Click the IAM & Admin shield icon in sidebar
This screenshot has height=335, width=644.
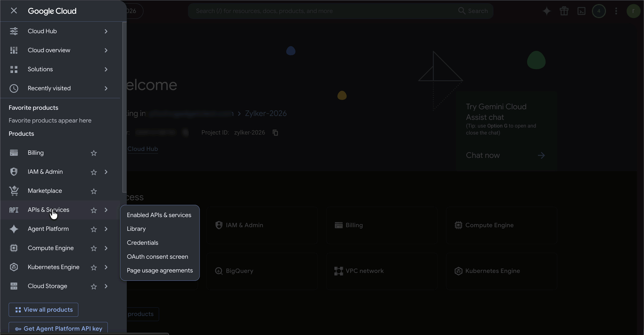(14, 172)
